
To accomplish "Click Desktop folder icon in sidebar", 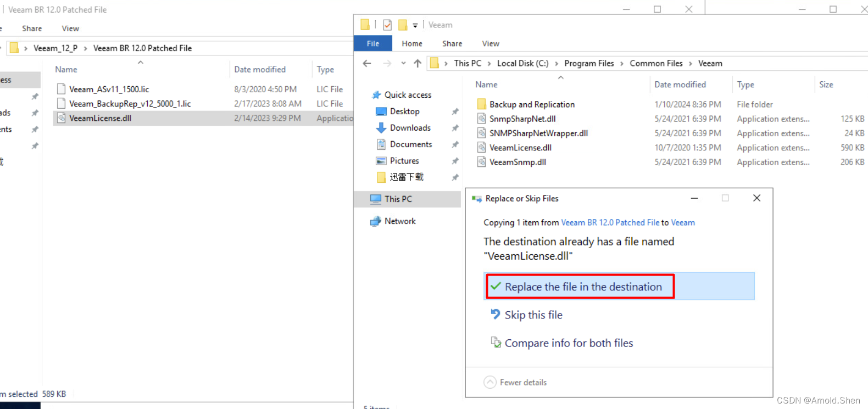I will pyautogui.click(x=381, y=111).
